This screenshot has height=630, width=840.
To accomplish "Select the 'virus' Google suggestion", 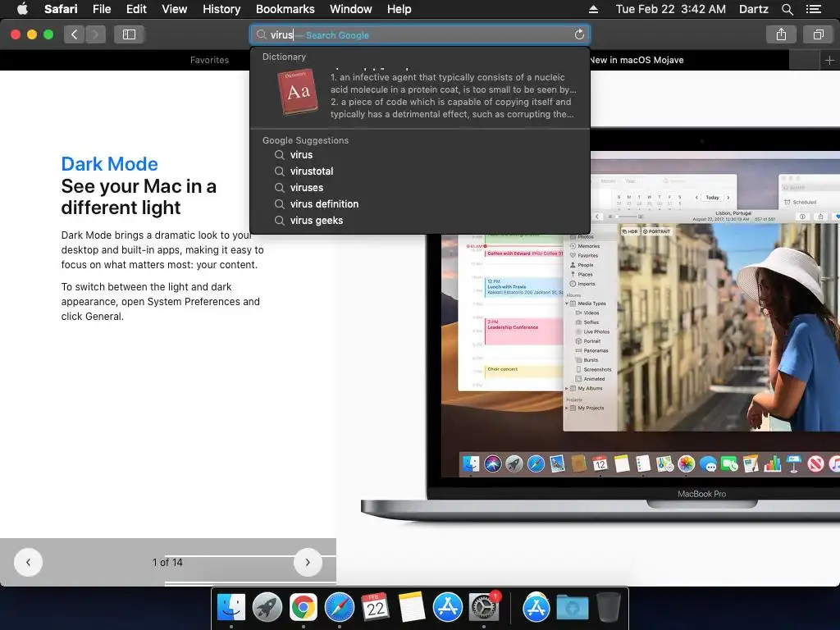I will tap(420, 155).
